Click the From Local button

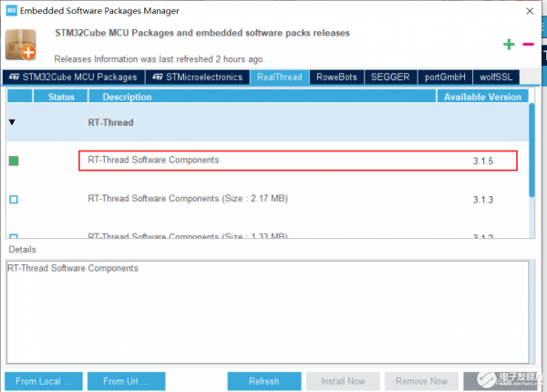point(44,381)
